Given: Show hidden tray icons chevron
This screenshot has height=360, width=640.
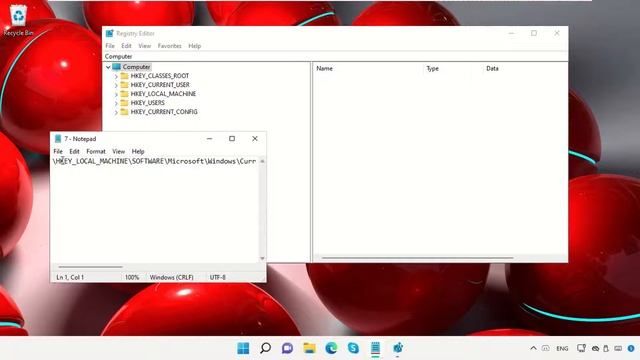Looking at the screenshot, I should pyautogui.click(x=533, y=348).
